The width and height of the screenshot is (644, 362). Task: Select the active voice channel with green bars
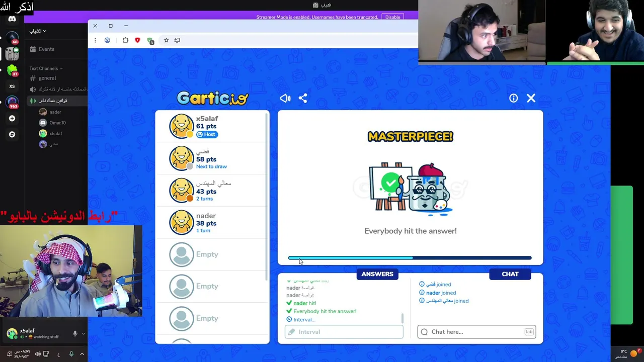(x=57, y=101)
